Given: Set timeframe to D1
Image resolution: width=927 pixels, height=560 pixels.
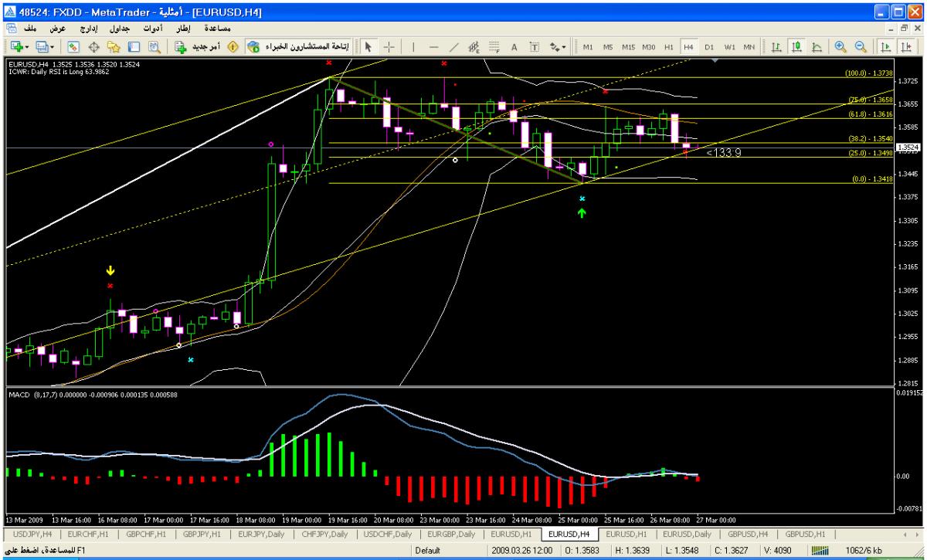Looking at the screenshot, I should coord(708,47).
